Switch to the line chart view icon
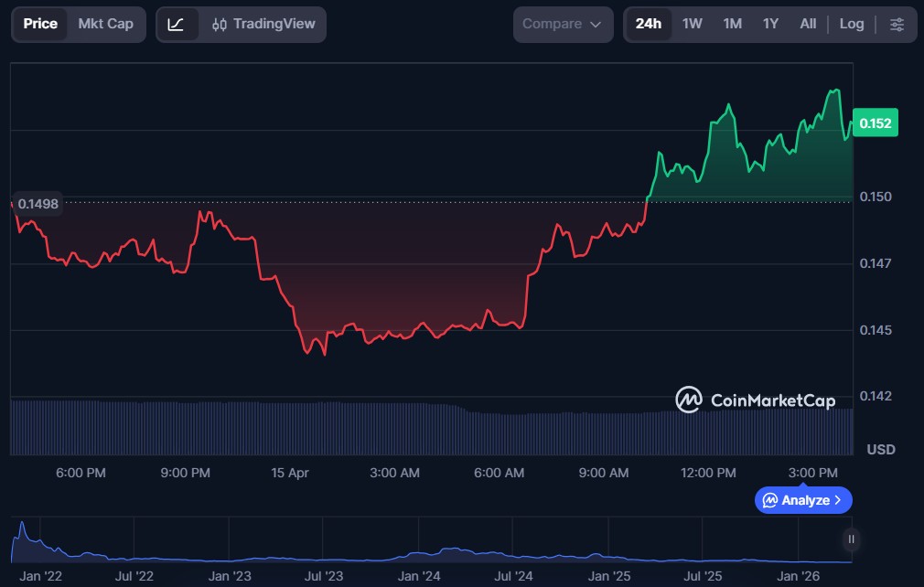924x587 pixels. (x=177, y=25)
